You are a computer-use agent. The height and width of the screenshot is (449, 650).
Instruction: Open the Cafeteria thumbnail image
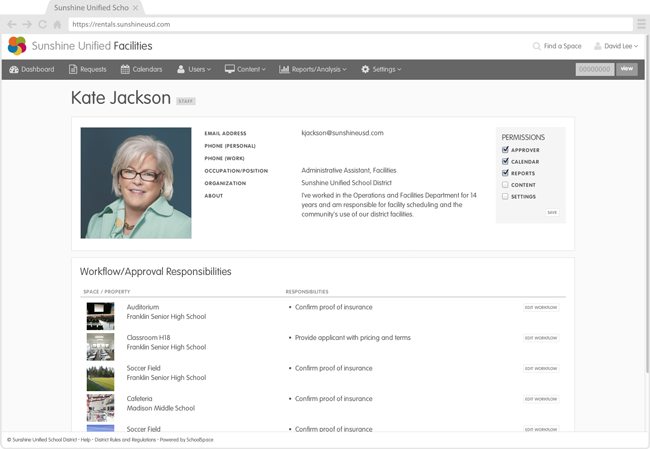tap(100, 408)
